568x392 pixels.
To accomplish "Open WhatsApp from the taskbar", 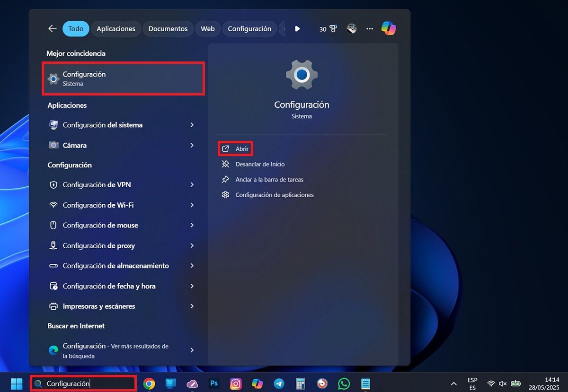I will point(344,383).
